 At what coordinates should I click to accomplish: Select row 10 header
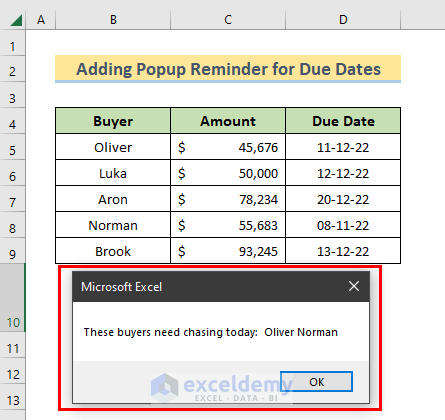[12, 298]
